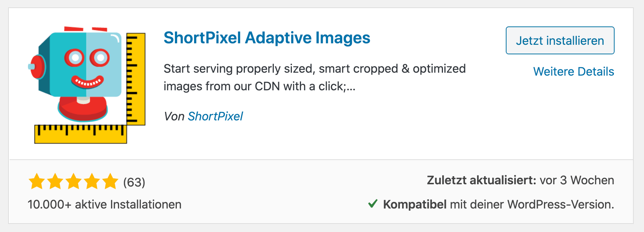Click the horizontal yellow ruler in the icon
The width and height of the screenshot is (644, 232).
[80, 134]
